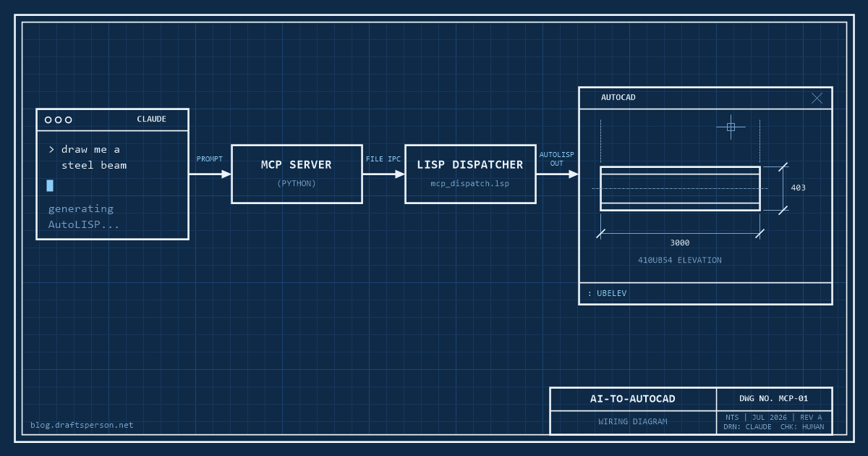Click the FILE IPC arrow label

tap(383, 159)
